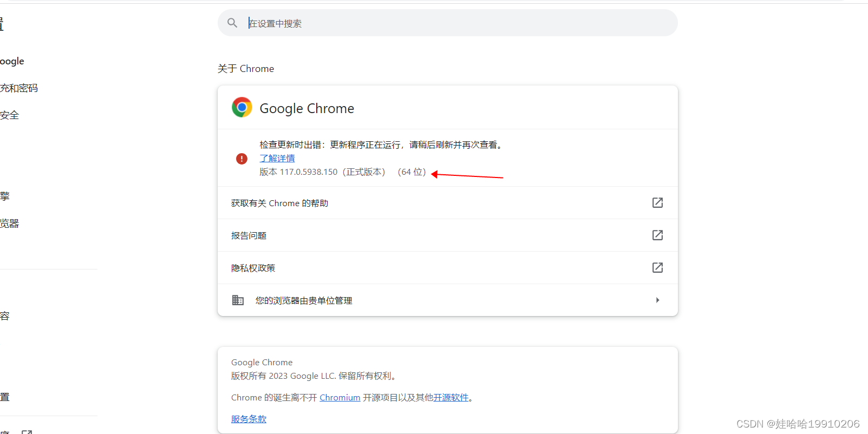Click the 获取有关 Chrome 的帮助 row
This screenshot has width=868, height=434.
coord(448,203)
